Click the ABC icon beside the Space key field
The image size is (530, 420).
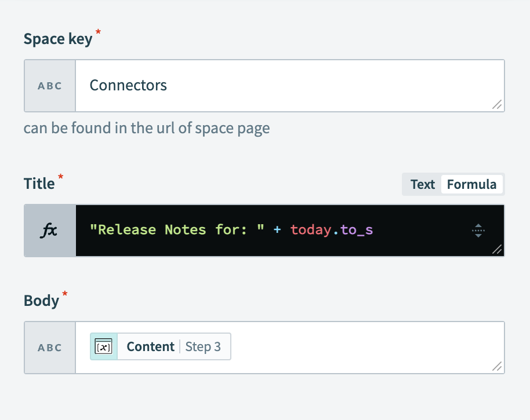point(49,86)
